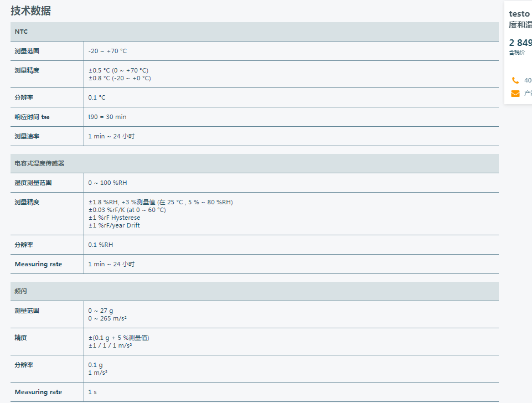The image size is (532, 403).
Task: Click the NTC 测量范围 row label
Action: (27, 51)
